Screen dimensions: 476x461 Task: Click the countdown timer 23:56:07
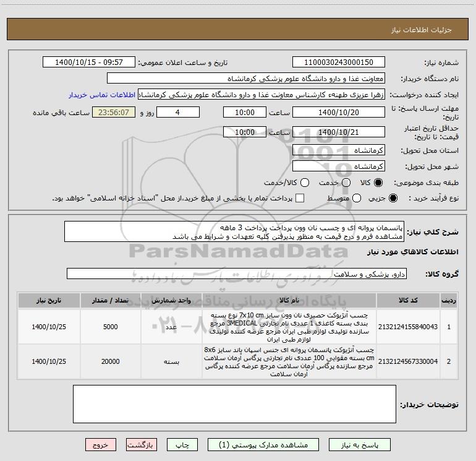pos(114,112)
